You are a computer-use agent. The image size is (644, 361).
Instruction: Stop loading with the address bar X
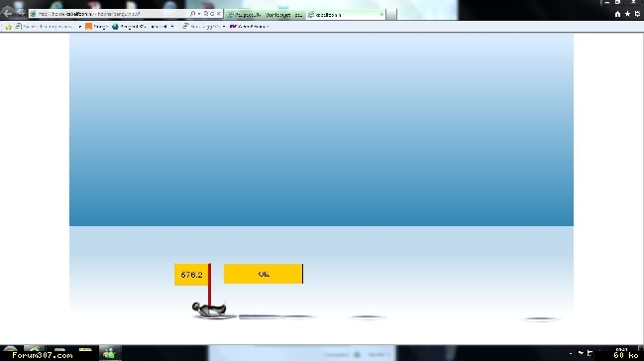(219, 14)
